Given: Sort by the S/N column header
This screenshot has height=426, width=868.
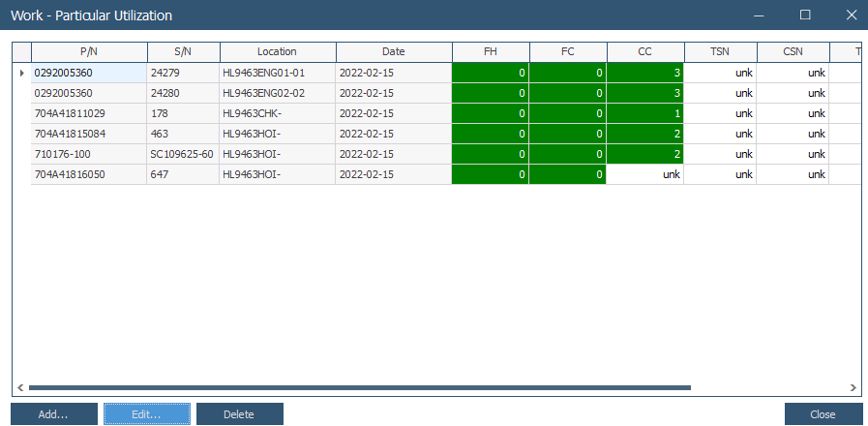Looking at the screenshot, I should pyautogui.click(x=183, y=52).
